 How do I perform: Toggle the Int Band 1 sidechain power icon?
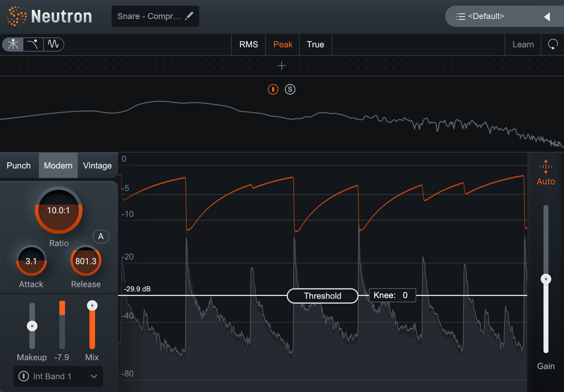point(24,376)
